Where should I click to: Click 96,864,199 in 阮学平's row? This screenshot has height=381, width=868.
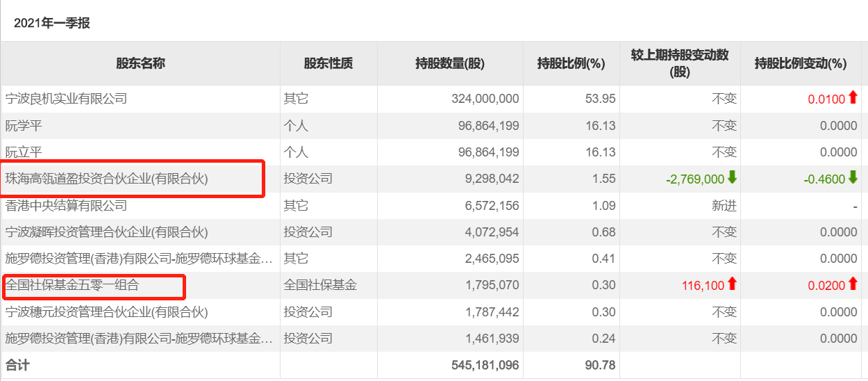coord(488,126)
